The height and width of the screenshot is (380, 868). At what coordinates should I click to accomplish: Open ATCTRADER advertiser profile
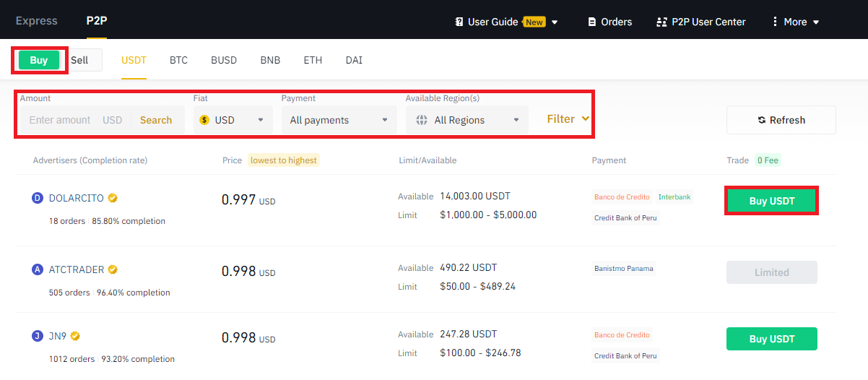pyautogui.click(x=77, y=269)
